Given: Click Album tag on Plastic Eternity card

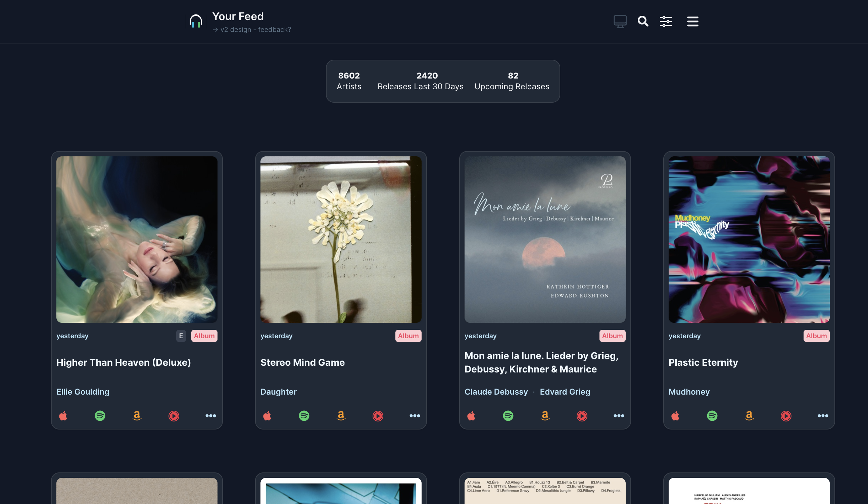Looking at the screenshot, I should [816, 336].
